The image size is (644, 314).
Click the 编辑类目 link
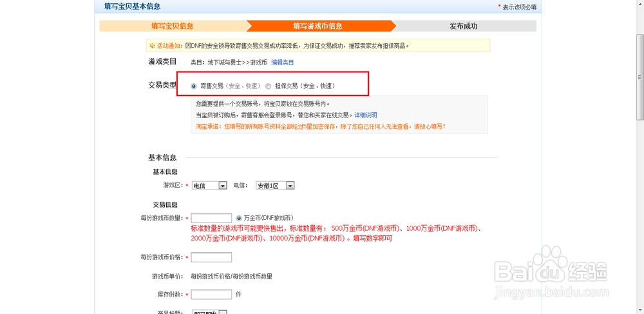tap(282, 63)
